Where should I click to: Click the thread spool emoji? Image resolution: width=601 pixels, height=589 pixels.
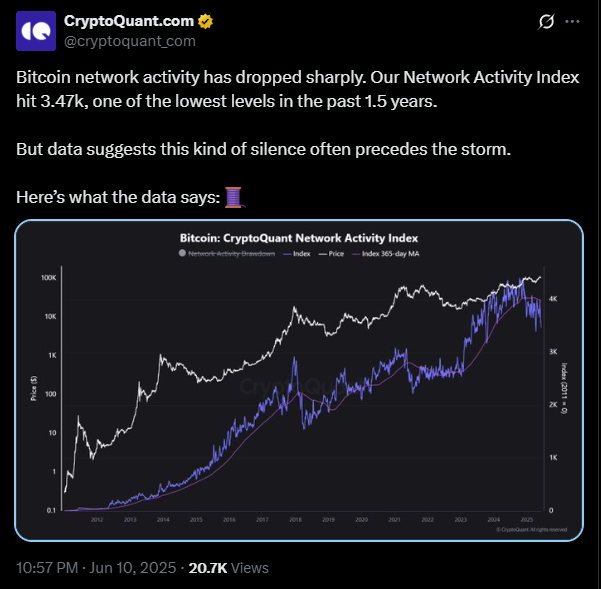click(233, 197)
